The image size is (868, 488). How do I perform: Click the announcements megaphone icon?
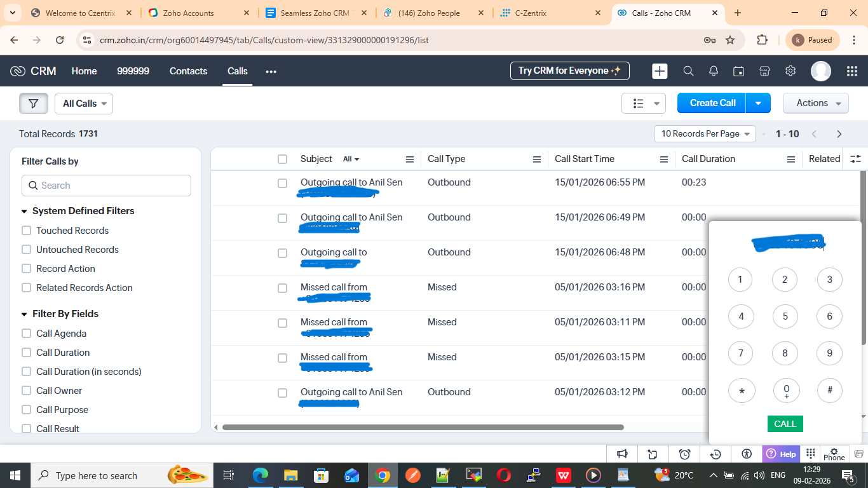click(622, 454)
